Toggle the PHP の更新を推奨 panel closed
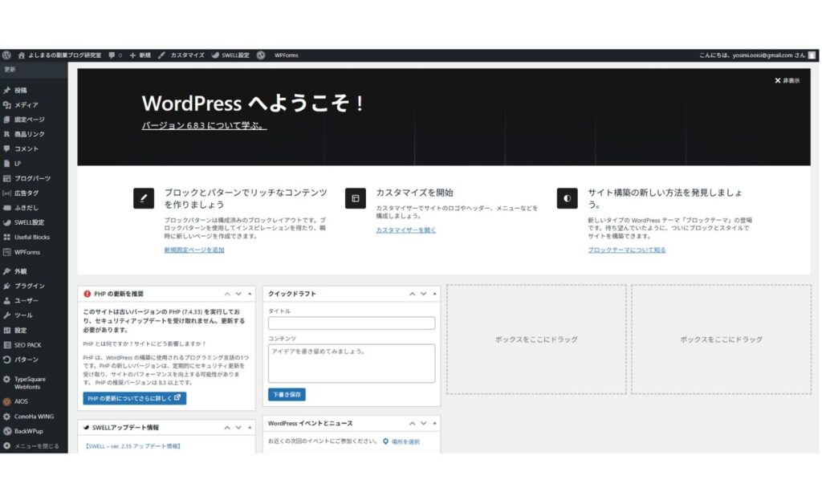822x504 pixels. point(250,294)
